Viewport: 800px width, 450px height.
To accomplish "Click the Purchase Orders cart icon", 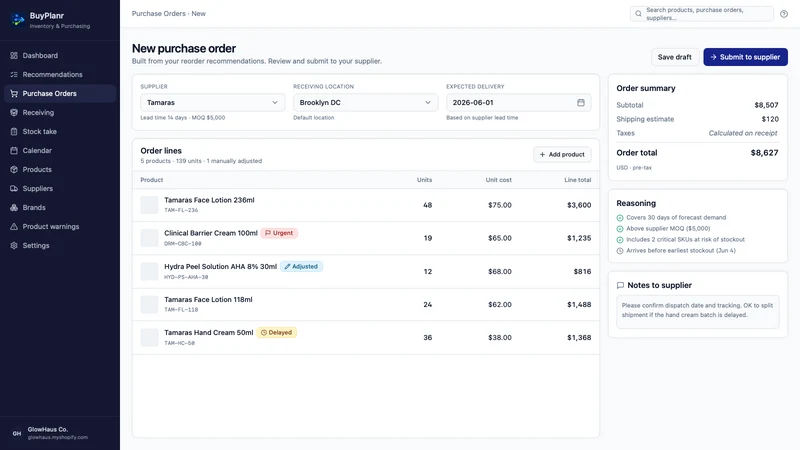I will click(14, 93).
